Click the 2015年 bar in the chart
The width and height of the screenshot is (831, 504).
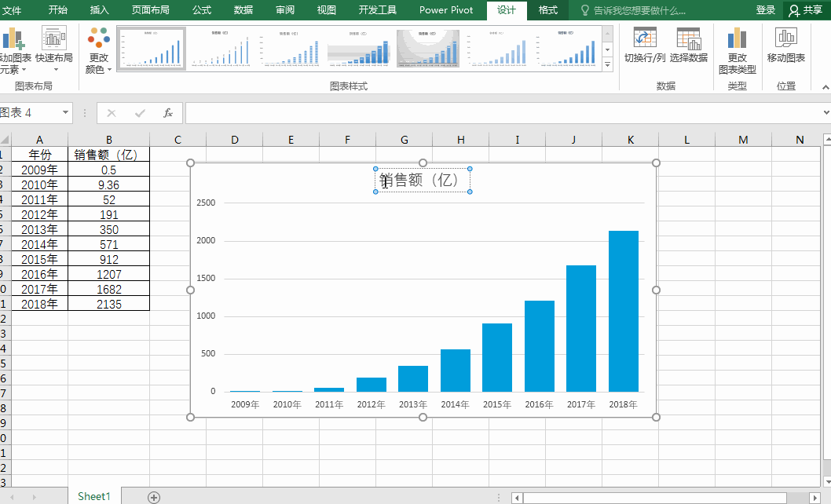497,357
